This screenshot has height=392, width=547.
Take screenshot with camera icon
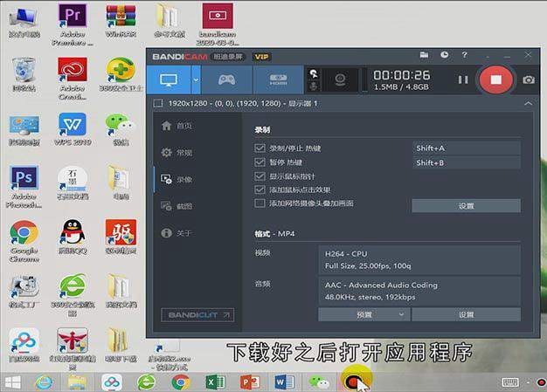[x=529, y=79]
